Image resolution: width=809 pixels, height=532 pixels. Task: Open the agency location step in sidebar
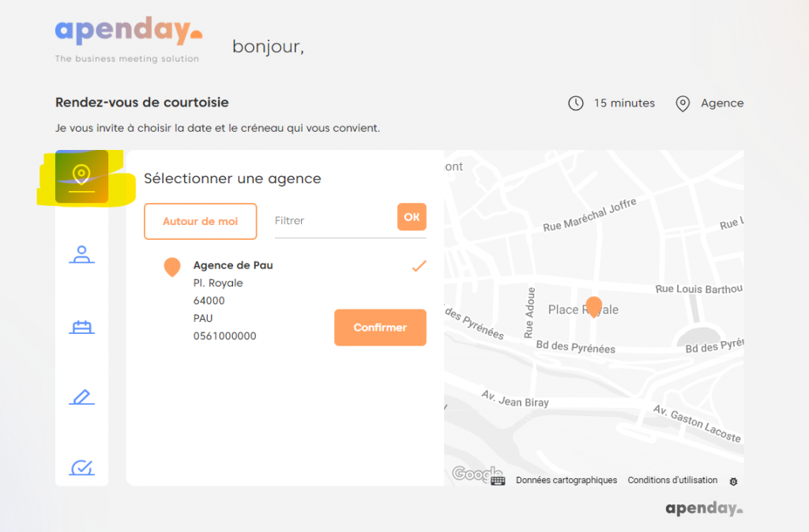[x=81, y=176]
